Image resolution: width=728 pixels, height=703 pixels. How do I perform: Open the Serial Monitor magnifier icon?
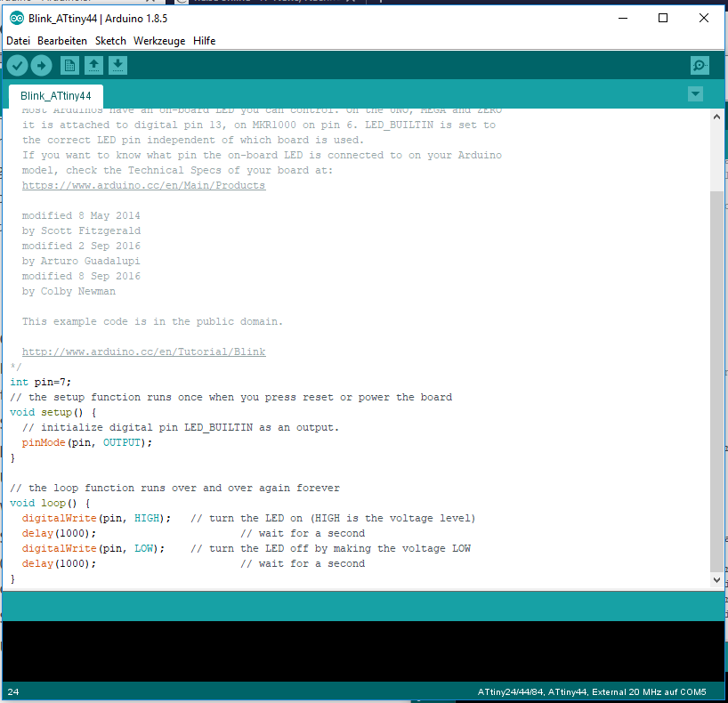[700, 66]
